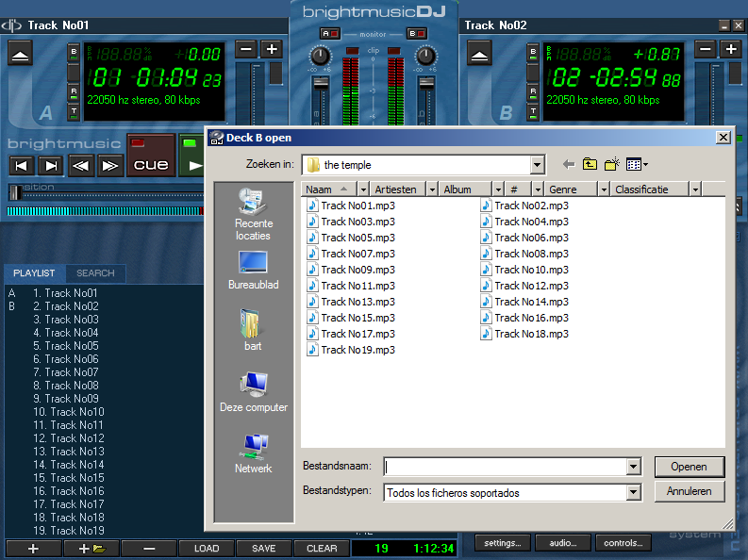
Task: Open audio... settings
Action: pyautogui.click(x=563, y=543)
